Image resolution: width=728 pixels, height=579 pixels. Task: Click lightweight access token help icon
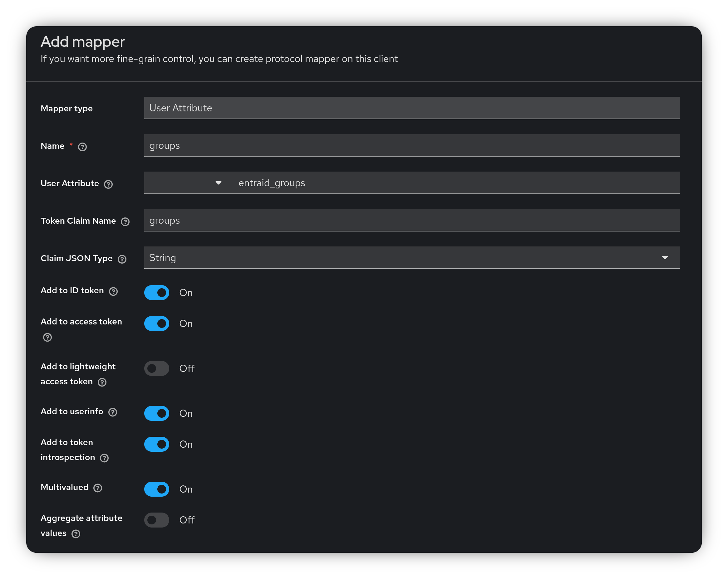click(102, 382)
